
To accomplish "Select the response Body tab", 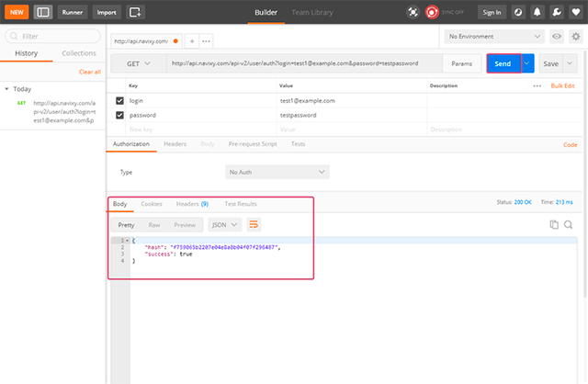I will pyautogui.click(x=120, y=204).
